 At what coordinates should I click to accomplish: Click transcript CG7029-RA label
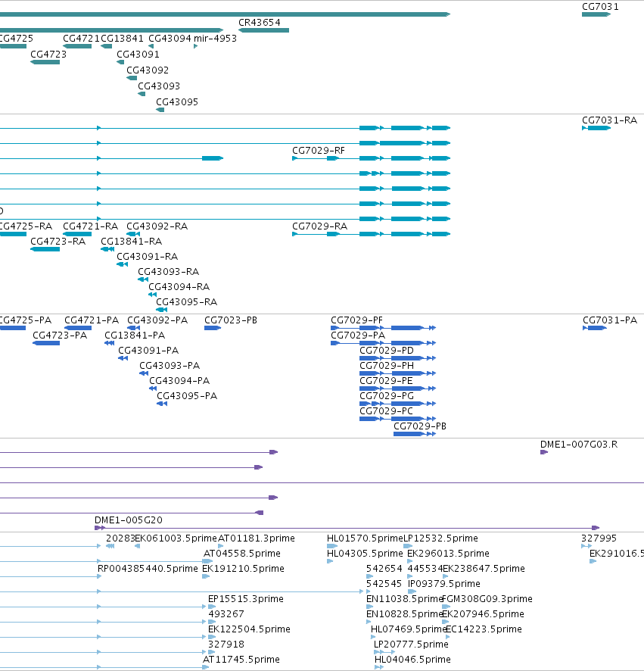coord(319,226)
